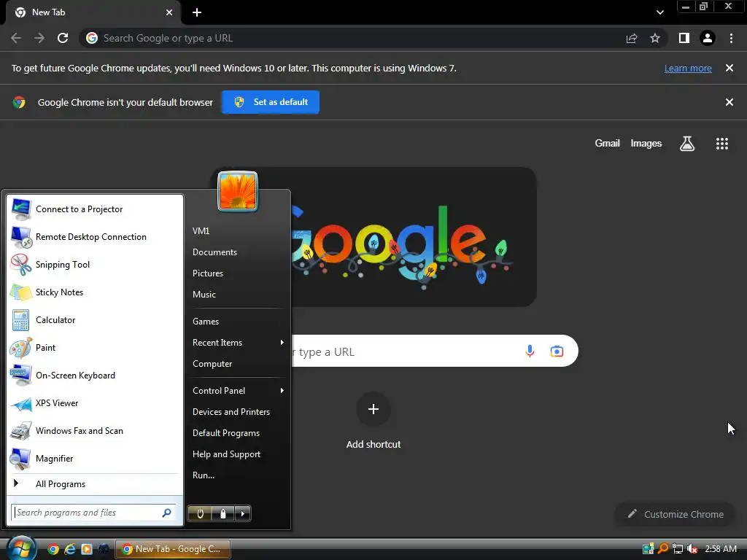Viewport: 747px width, 560px height.
Task: Open Default Programs
Action: click(239, 433)
